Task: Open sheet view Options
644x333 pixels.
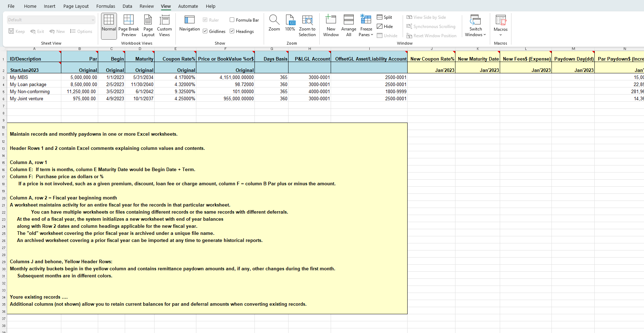Action: pyautogui.click(x=81, y=32)
